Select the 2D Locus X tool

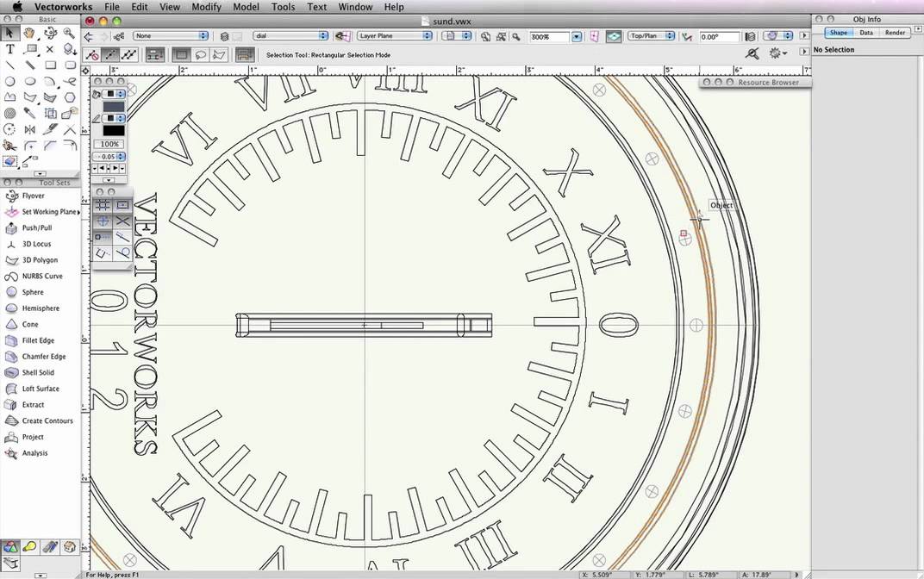[x=49, y=49]
